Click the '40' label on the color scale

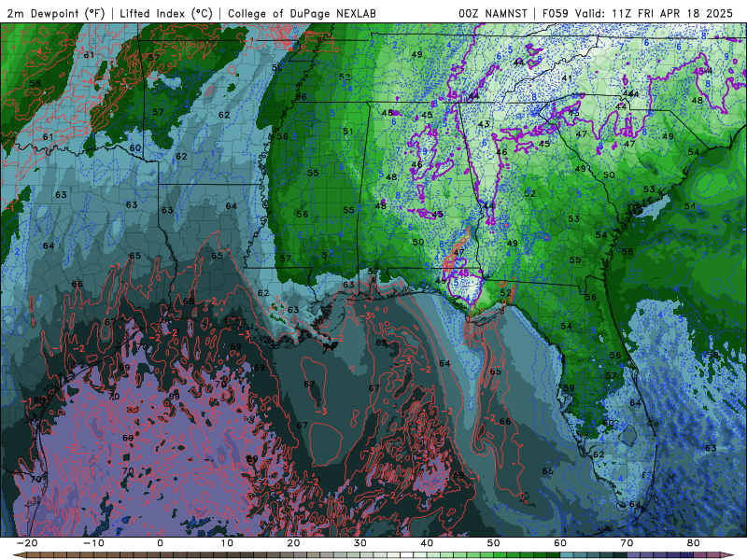(427, 543)
